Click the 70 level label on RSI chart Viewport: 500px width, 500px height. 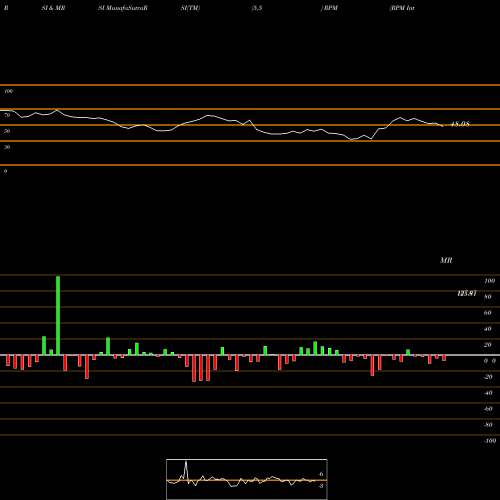tap(7, 115)
